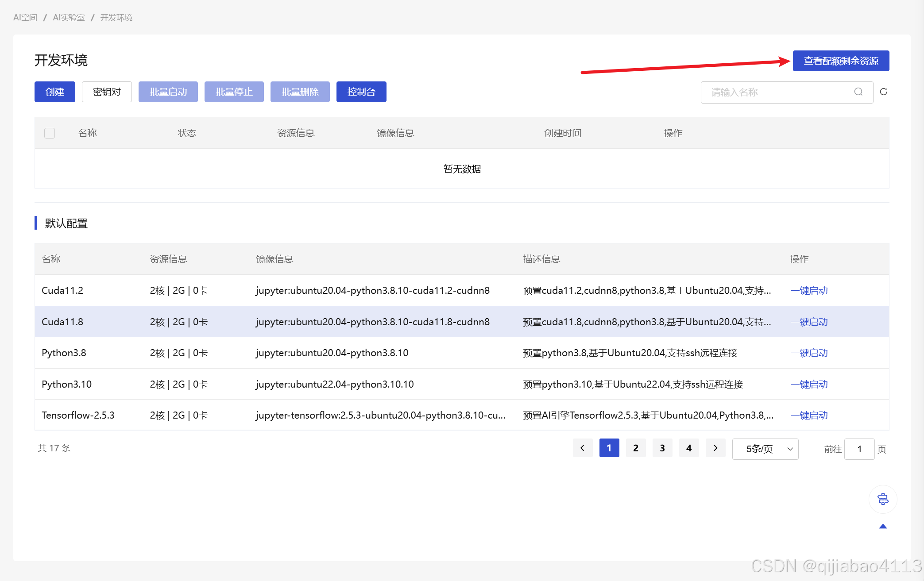Screen dimensions: 924x581
Task: Open the AI实验室 breadcrumb link
Action: pos(69,17)
